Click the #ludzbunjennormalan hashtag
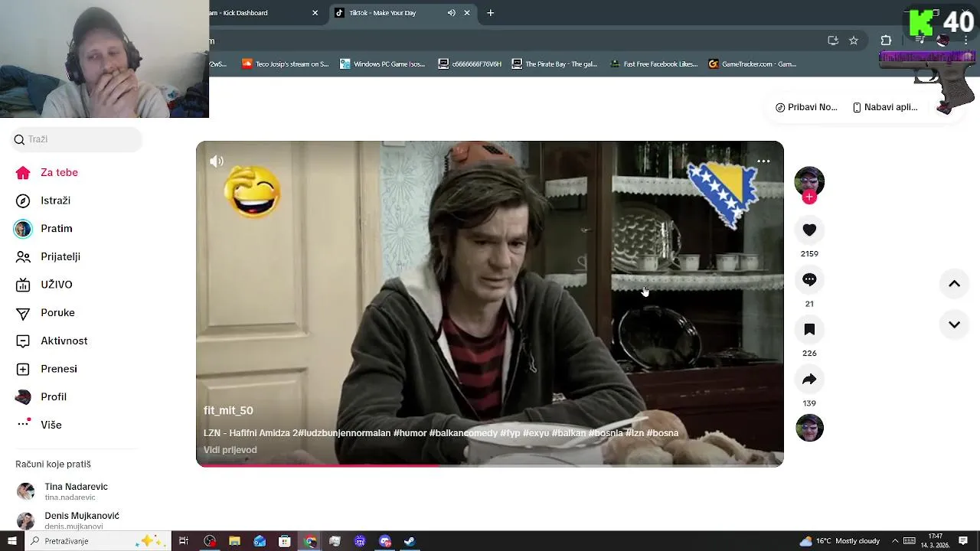 tap(344, 433)
